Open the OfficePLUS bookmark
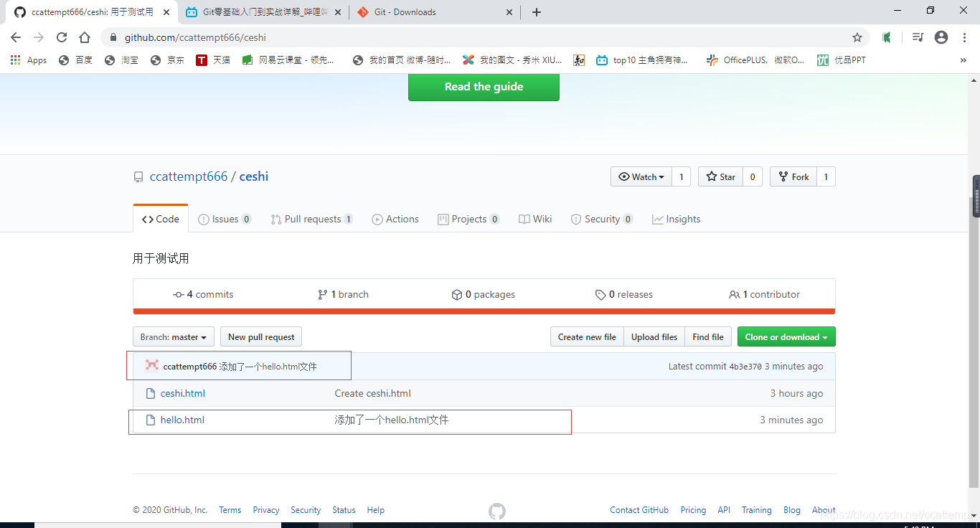This screenshot has height=528, width=980. 755,60
